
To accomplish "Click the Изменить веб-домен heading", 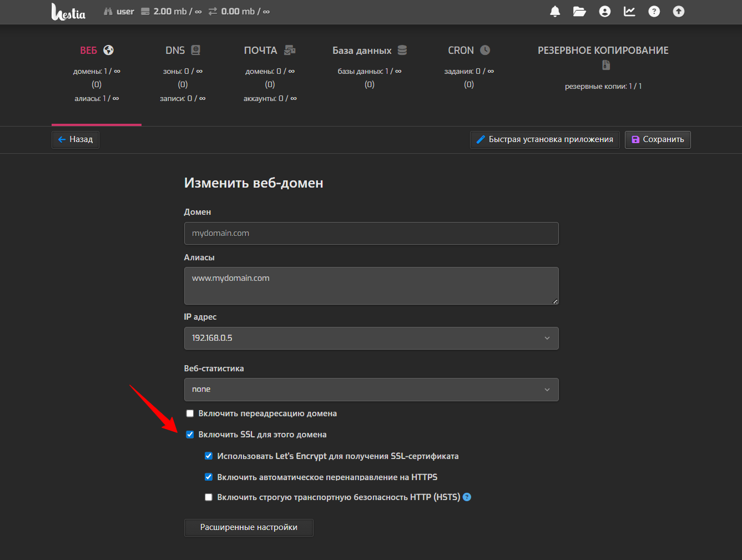I will tap(254, 183).
